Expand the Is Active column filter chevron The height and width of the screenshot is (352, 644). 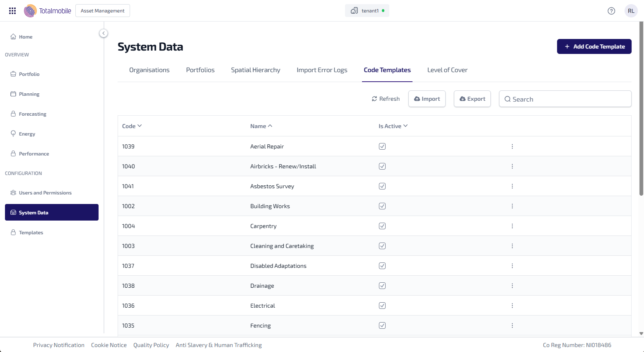coord(405,126)
